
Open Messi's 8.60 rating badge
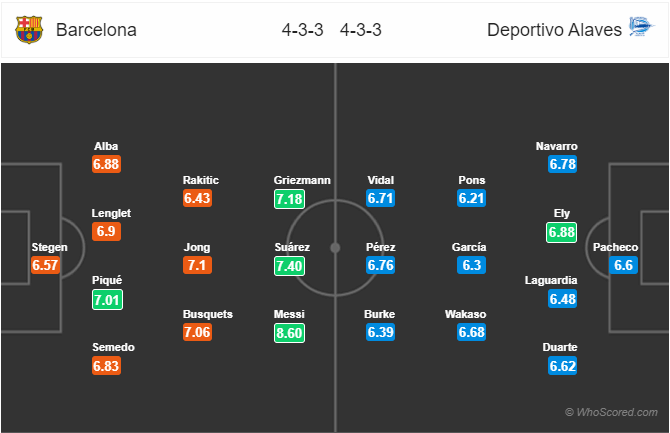289,333
